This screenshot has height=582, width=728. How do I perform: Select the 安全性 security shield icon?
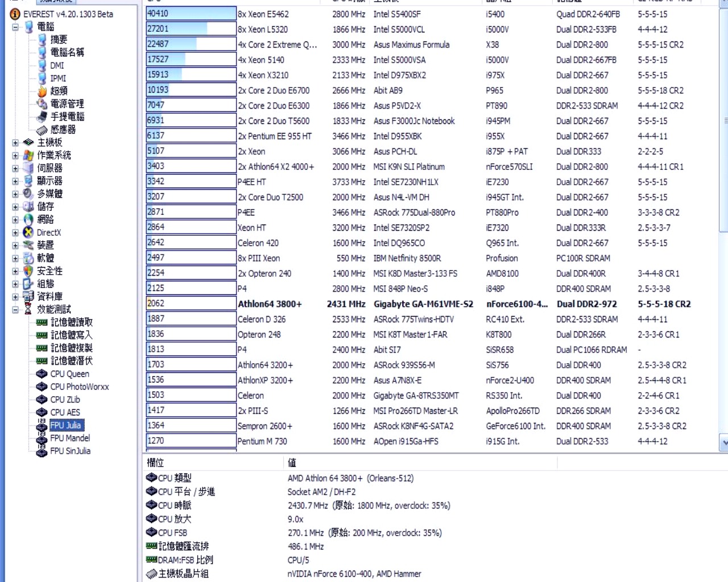(x=28, y=271)
